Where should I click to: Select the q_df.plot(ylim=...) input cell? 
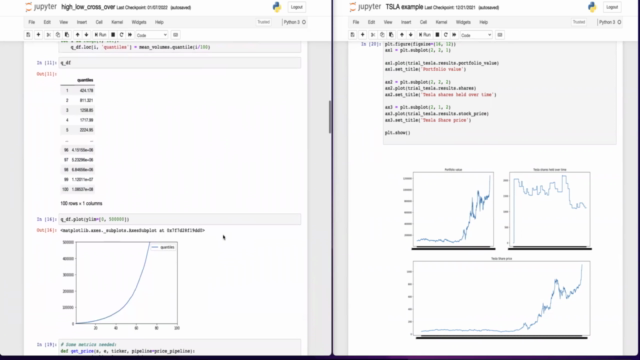(180, 219)
